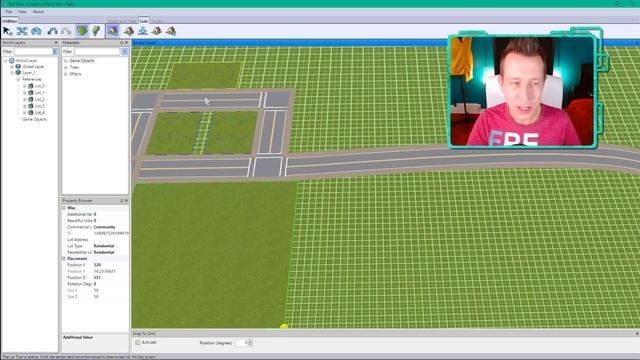The height and width of the screenshot is (360, 640).
Task: Click the Commercial Community property value
Action: tap(104, 227)
